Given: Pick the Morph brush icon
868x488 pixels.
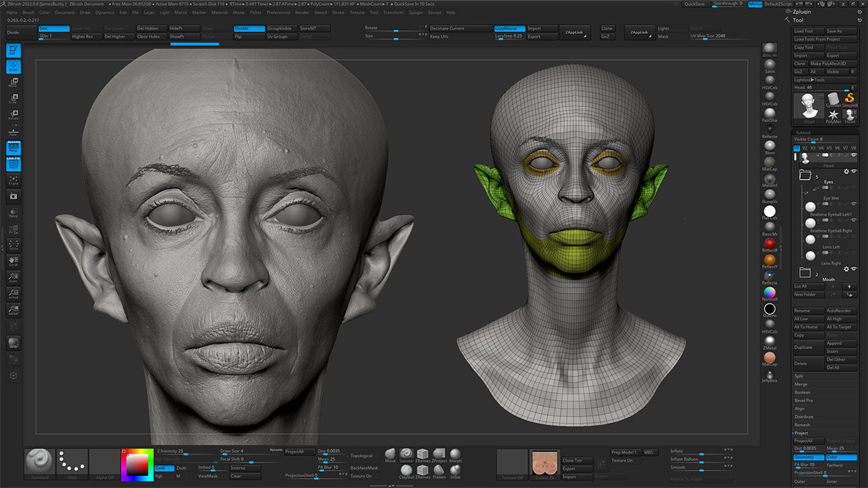Looking at the screenshot, I should [x=455, y=455].
